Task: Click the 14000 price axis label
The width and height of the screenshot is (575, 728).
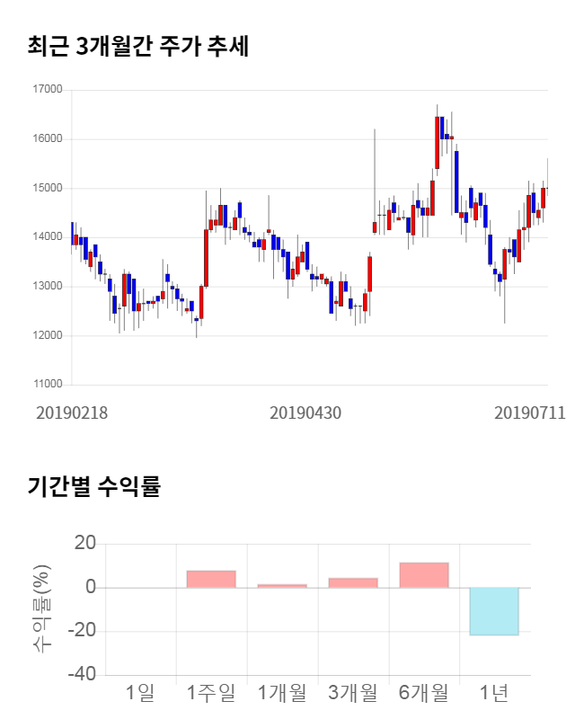Action: click(47, 237)
